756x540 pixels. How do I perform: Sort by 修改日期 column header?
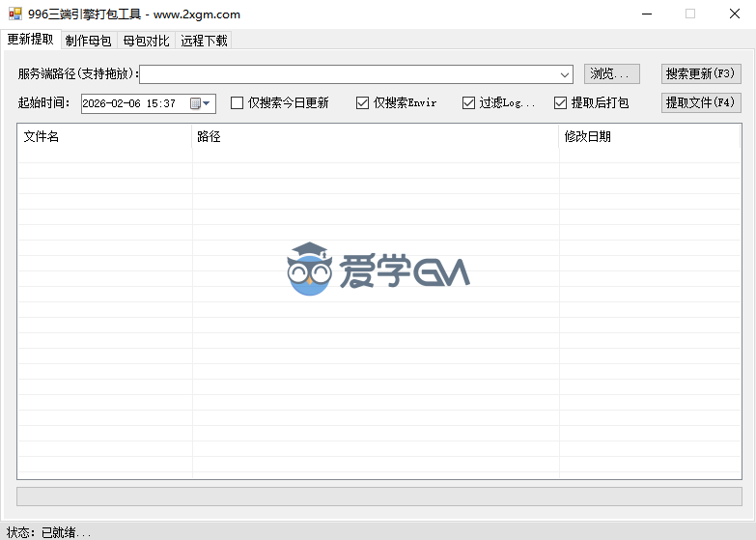pos(649,136)
